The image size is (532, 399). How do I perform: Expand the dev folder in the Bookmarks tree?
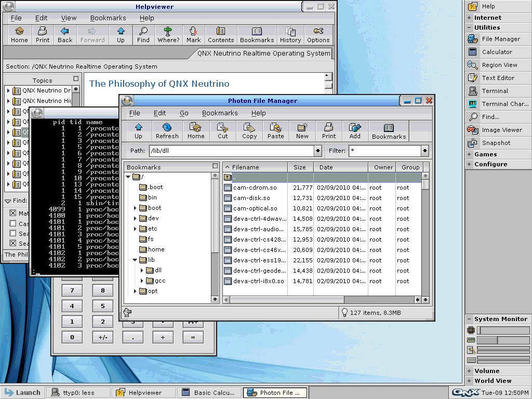pos(134,218)
